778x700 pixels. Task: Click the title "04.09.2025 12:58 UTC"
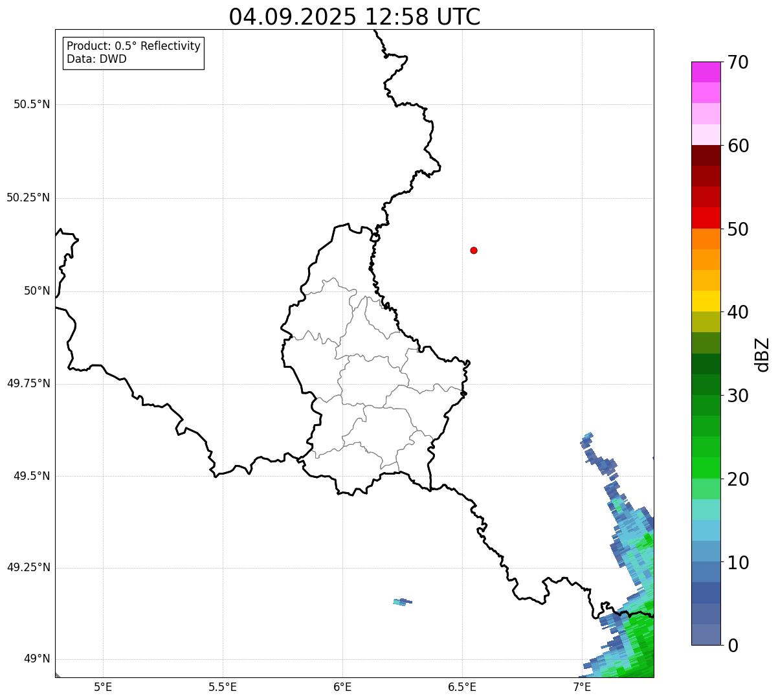coord(355,17)
